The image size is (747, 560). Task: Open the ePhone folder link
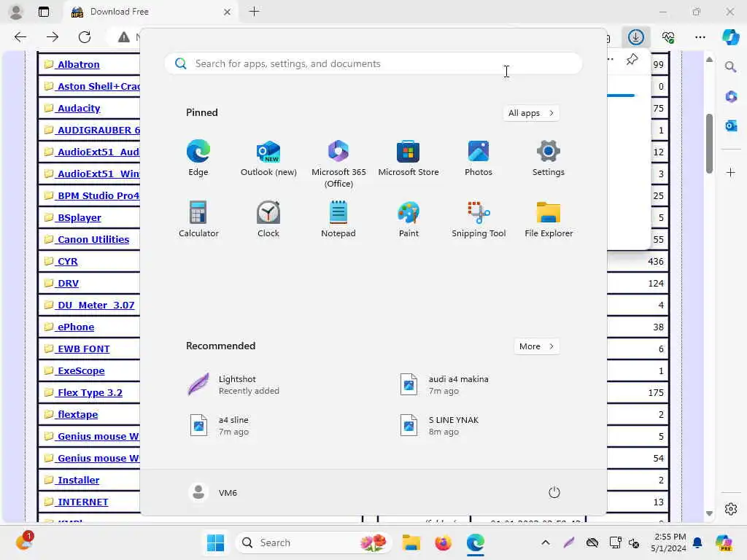pyautogui.click(x=76, y=327)
